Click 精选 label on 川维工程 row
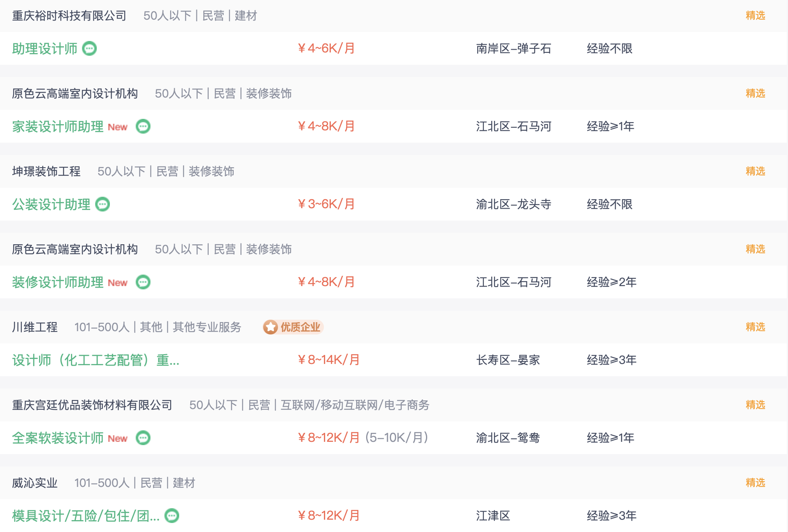This screenshot has height=532, width=788. pos(755,327)
